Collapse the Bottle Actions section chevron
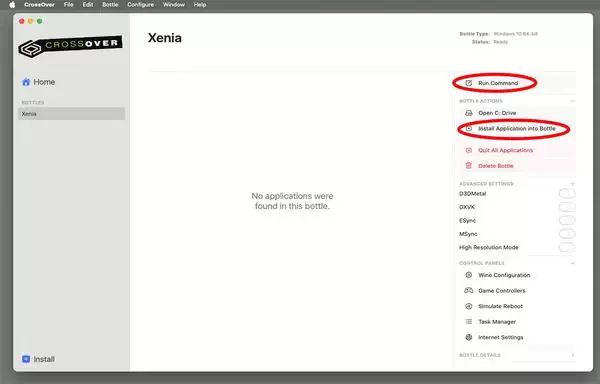The width and height of the screenshot is (600, 384). tap(572, 101)
